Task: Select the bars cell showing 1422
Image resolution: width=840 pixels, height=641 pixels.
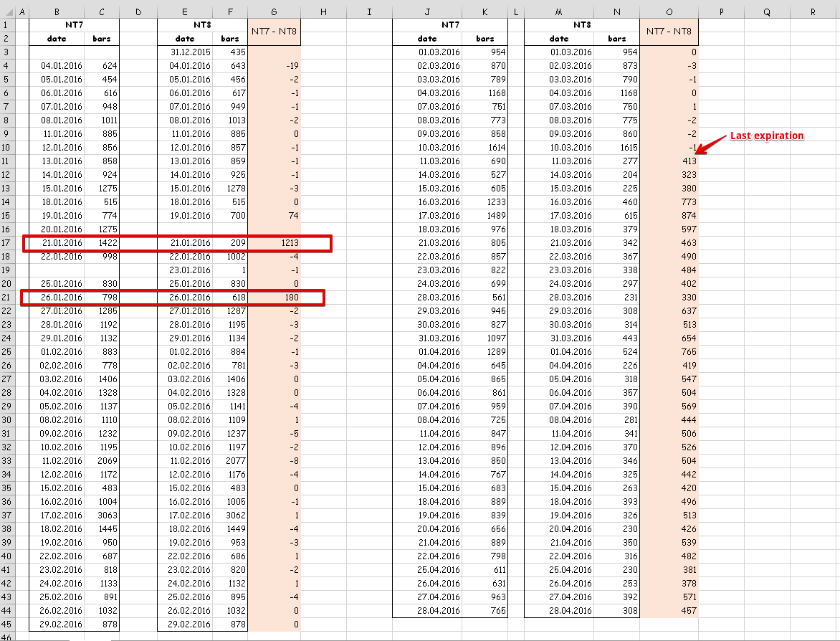Action: [x=102, y=243]
